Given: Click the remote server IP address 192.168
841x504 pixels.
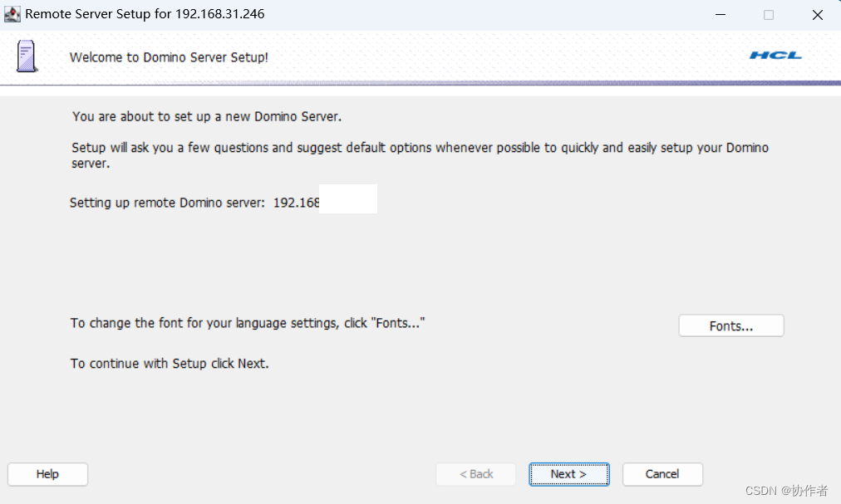Looking at the screenshot, I should coord(297,203).
